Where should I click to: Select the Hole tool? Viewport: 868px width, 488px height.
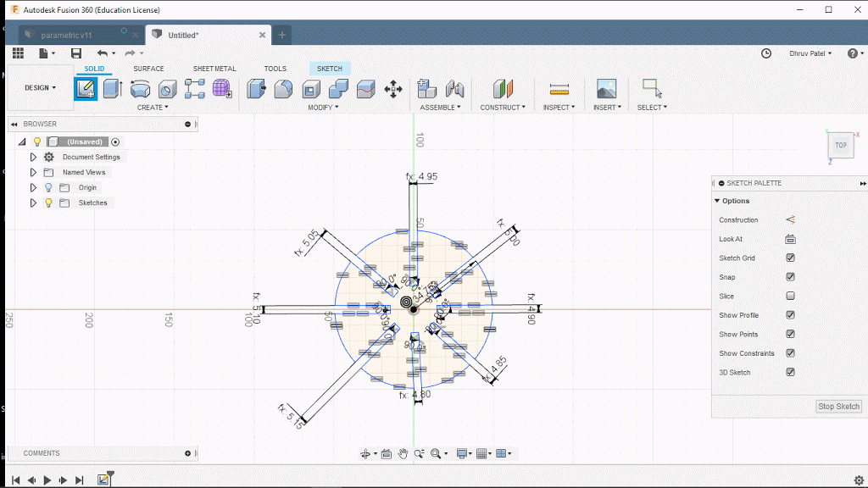point(167,89)
